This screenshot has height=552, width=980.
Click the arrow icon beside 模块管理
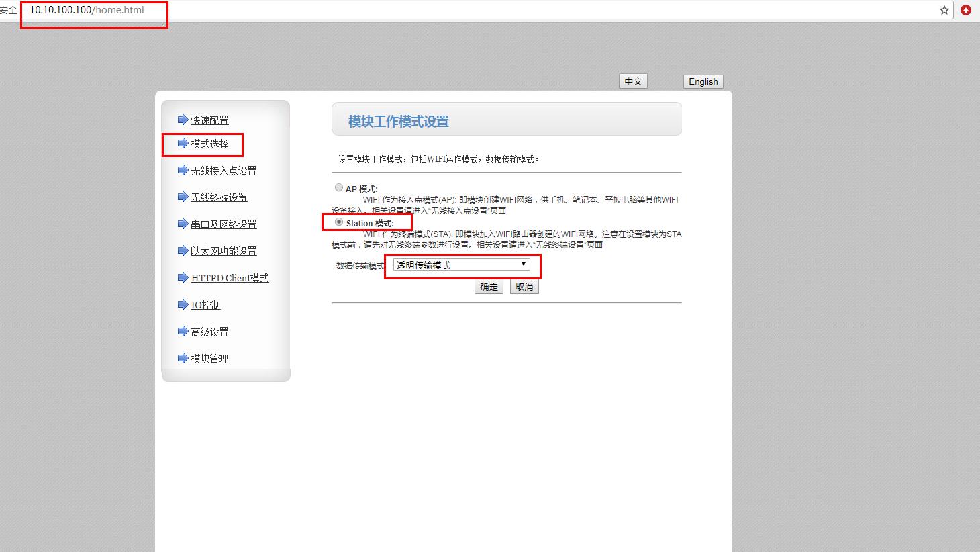click(183, 358)
